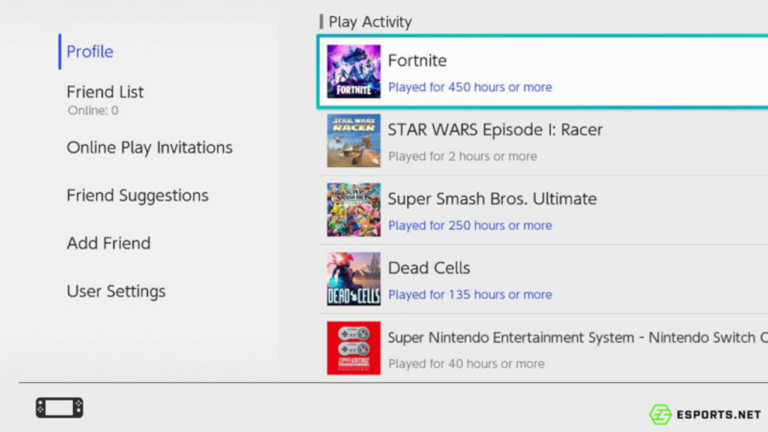
Task: Choose Add Friend from sidebar
Action: pyautogui.click(x=109, y=243)
